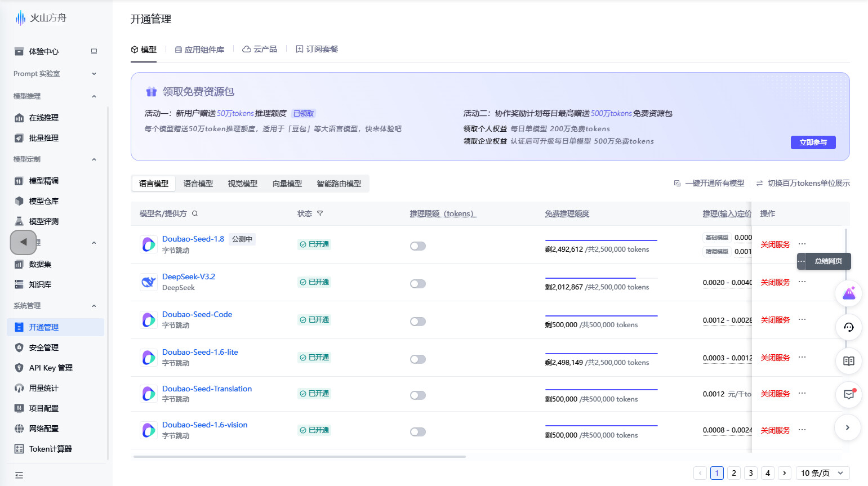
Task: Toggle the 推理限额 switch for Doubao-Seed-1.8
Action: point(418,246)
